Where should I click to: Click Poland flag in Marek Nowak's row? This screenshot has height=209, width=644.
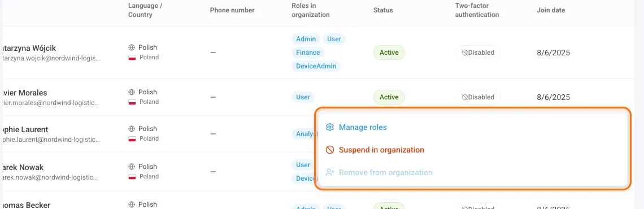pos(132,177)
